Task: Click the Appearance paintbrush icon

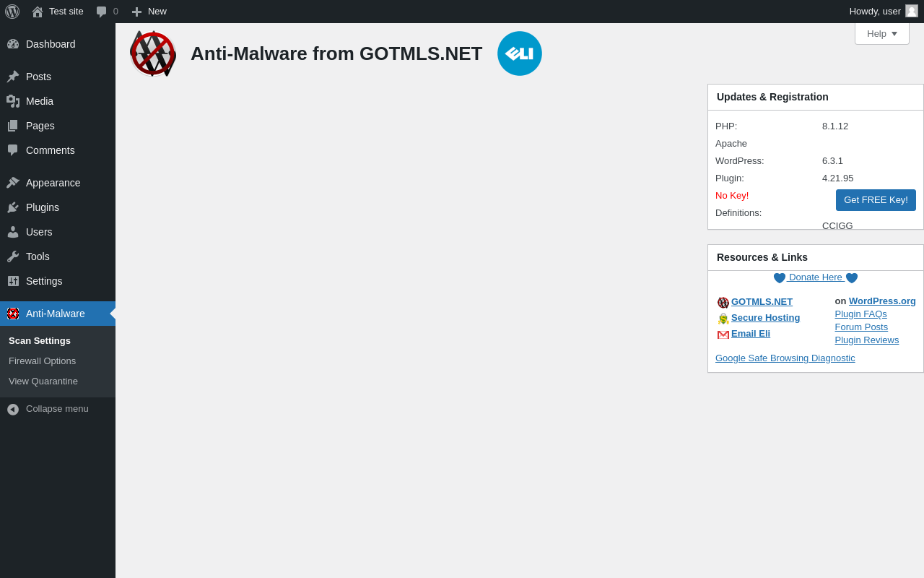Action: click(x=13, y=183)
